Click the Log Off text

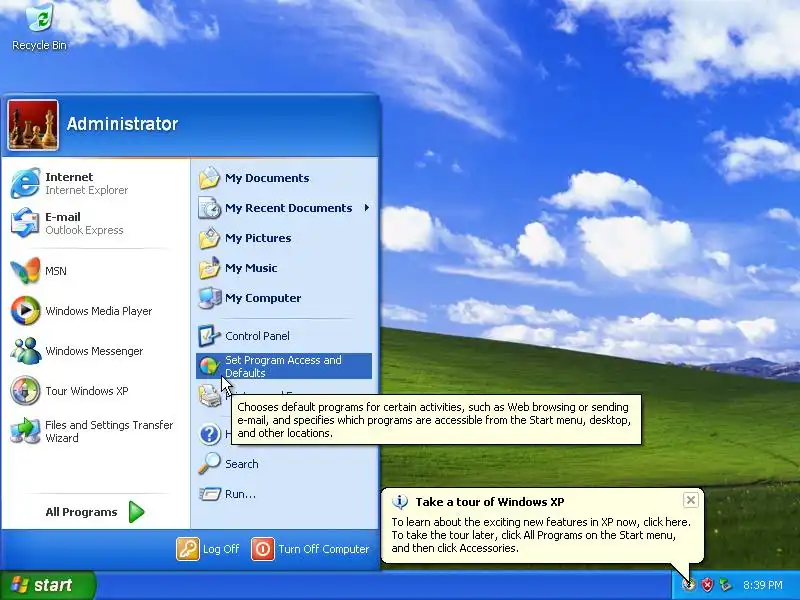(x=221, y=549)
